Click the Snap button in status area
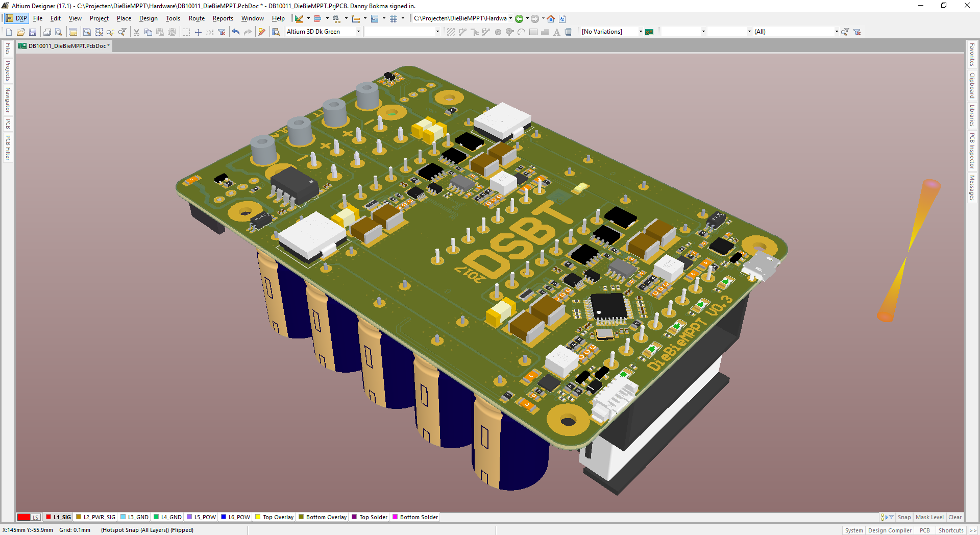Image resolution: width=980 pixels, height=535 pixels. pyautogui.click(x=904, y=517)
